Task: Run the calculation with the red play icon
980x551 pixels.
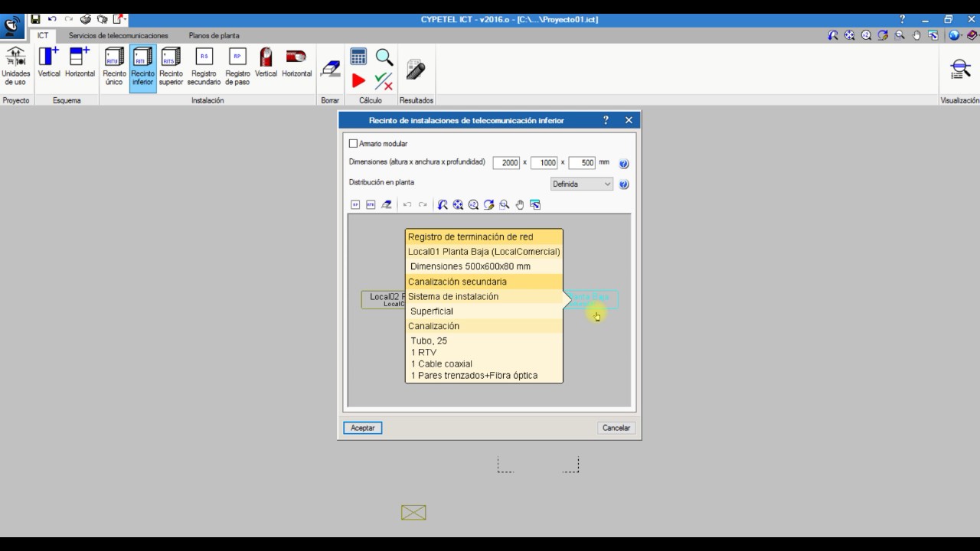Action: click(358, 80)
